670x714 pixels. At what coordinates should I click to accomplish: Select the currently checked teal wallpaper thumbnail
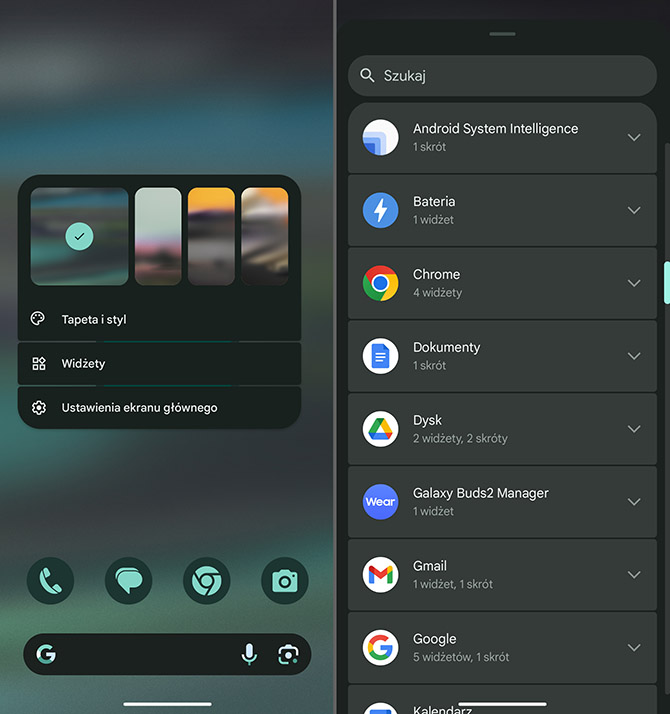tap(79, 236)
